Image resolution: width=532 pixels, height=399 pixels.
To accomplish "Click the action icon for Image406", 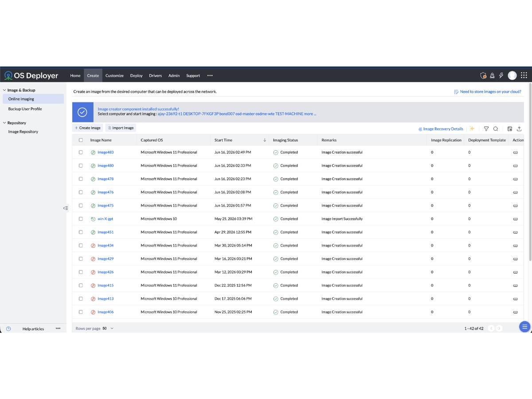I will pyautogui.click(x=515, y=312).
